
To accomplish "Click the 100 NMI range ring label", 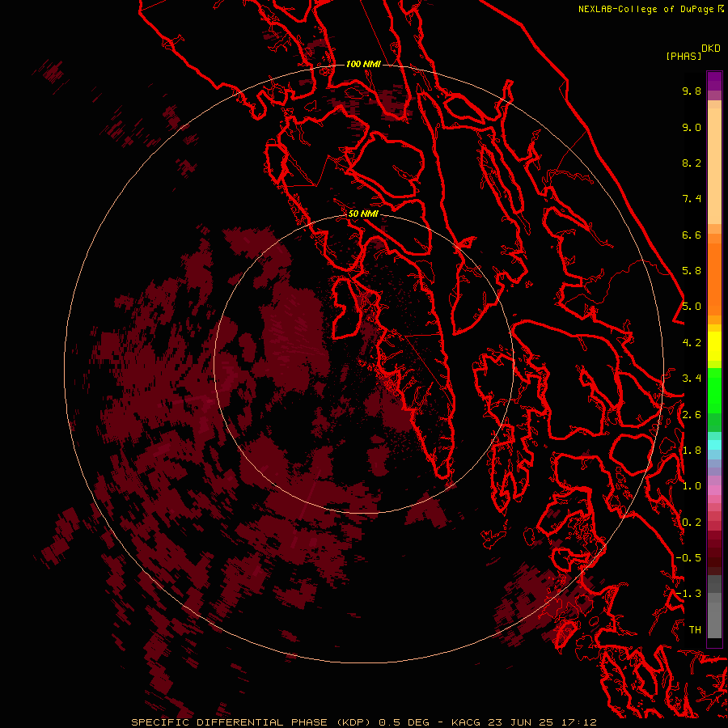I will (x=363, y=64).
